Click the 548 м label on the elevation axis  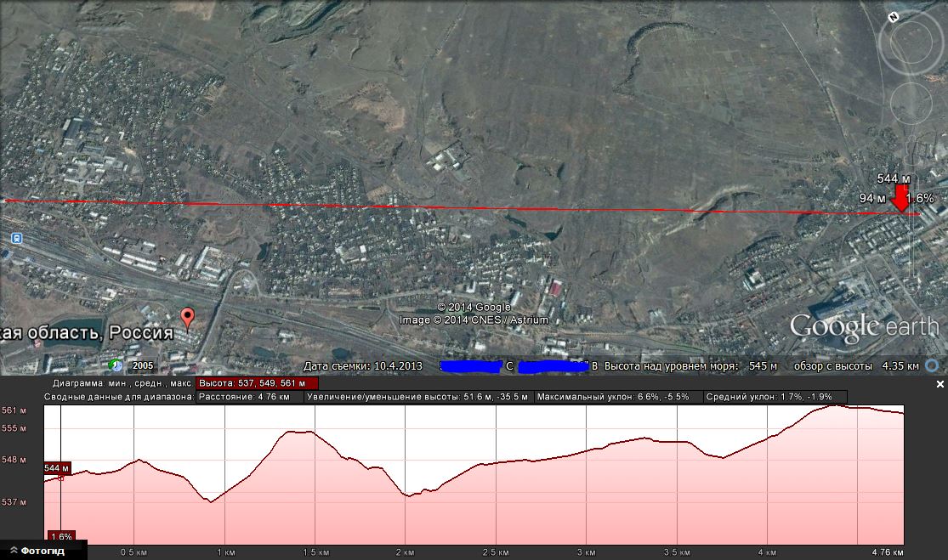(x=14, y=460)
